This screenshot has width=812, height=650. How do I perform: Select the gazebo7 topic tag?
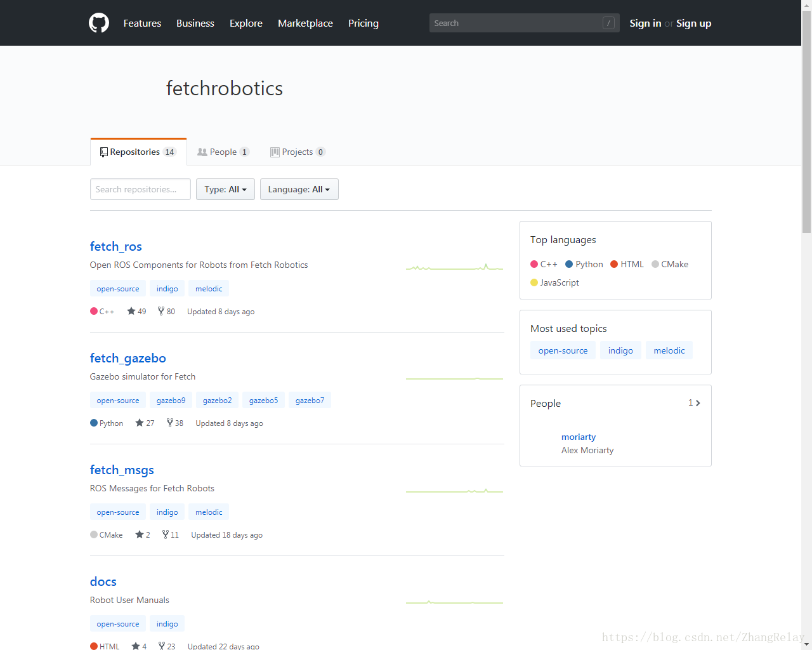click(x=310, y=400)
